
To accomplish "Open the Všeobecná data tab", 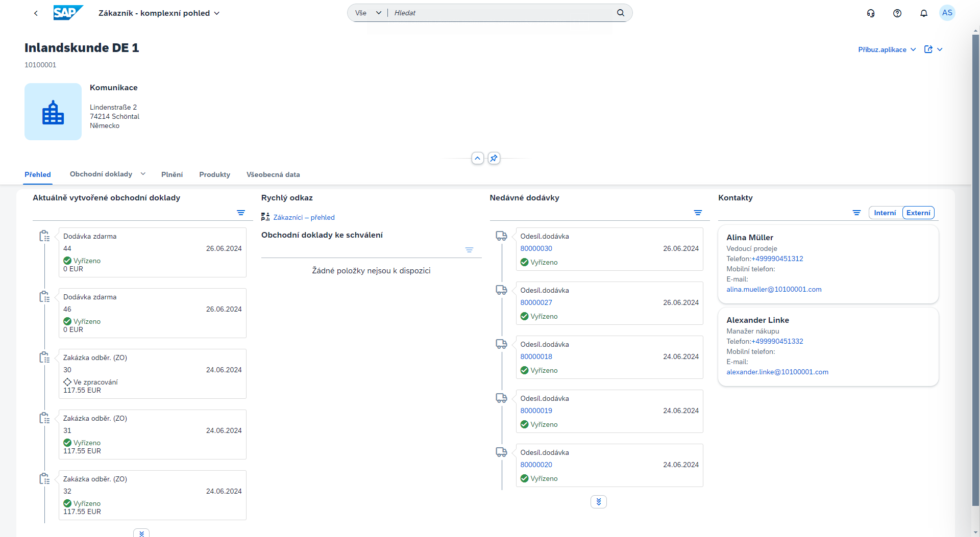I will click(273, 174).
